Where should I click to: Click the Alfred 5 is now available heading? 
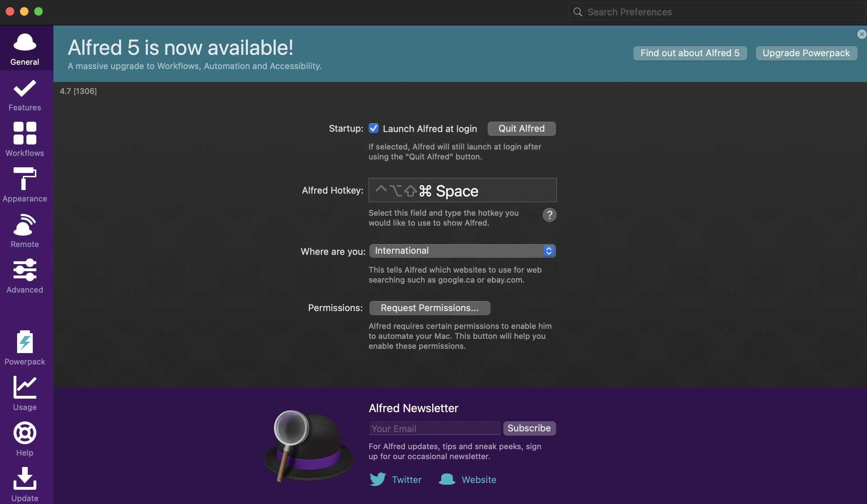coord(181,47)
